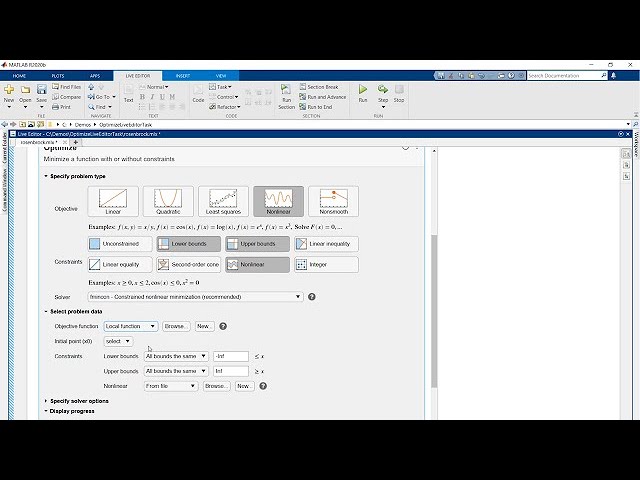Open objective function help icon
The height and width of the screenshot is (480, 640).
point(223,326)
